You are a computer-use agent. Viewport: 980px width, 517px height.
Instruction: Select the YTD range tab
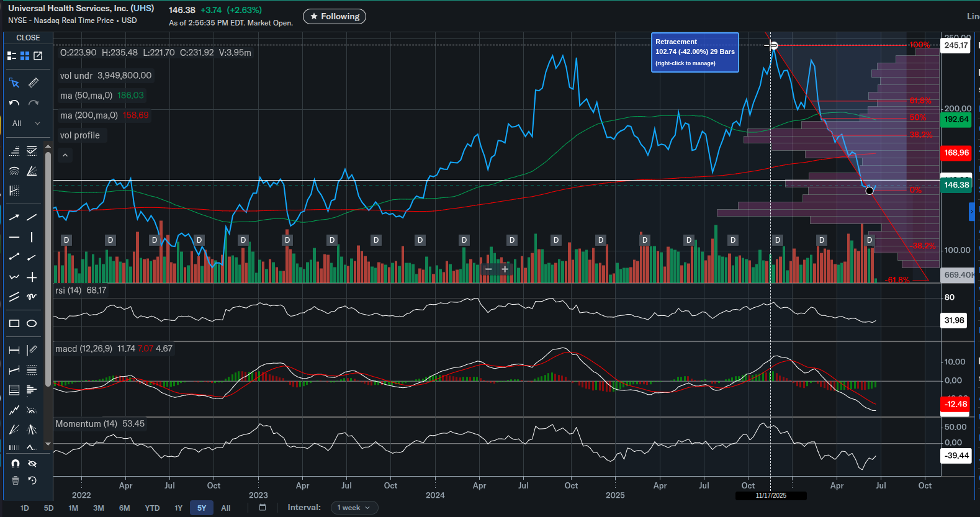(152, 508)
